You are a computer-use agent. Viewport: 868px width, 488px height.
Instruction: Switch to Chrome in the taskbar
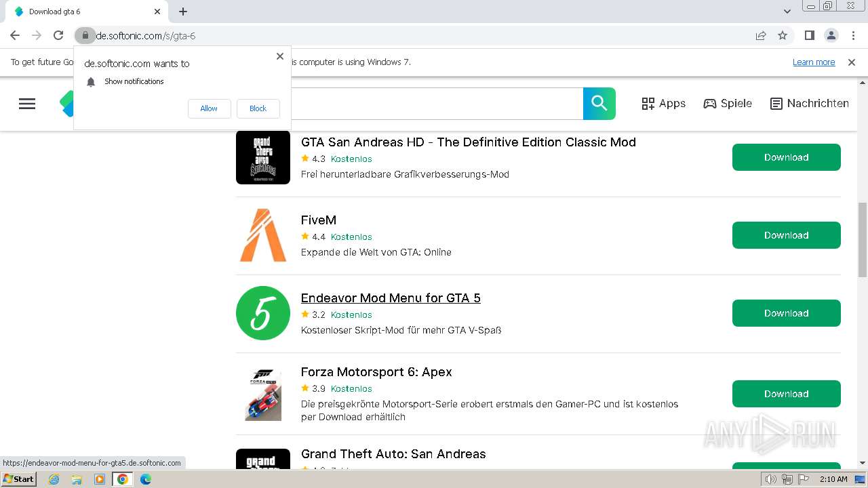[123, 479]
